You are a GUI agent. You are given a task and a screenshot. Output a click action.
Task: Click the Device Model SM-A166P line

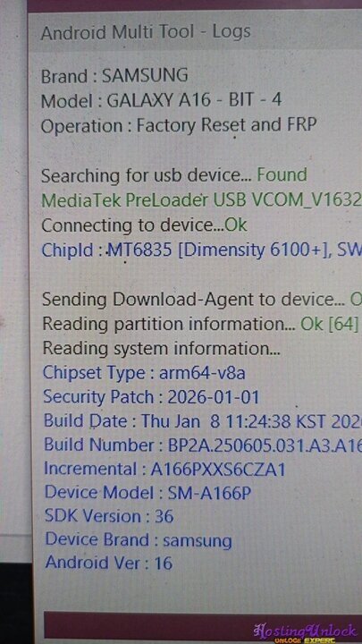coord(147,493)
